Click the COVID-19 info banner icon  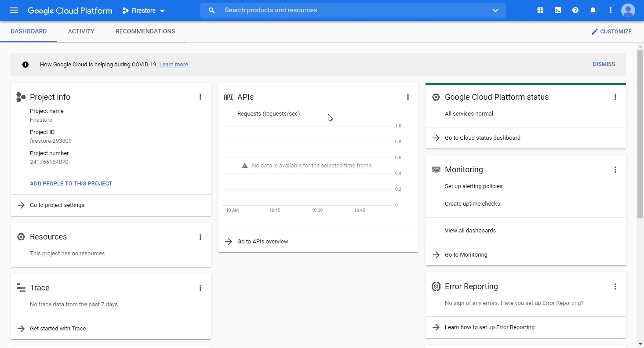point(25,65)
